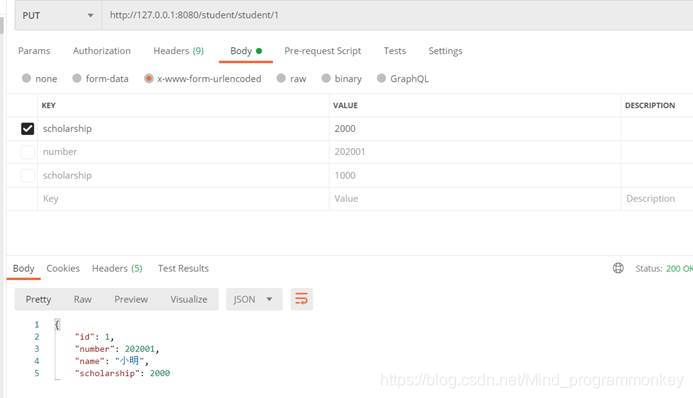The height and width of the screenshot is (398, 693).
Task: Select the GraphQL body radio option
Action: pyautogui.click(x=381, y=78)
